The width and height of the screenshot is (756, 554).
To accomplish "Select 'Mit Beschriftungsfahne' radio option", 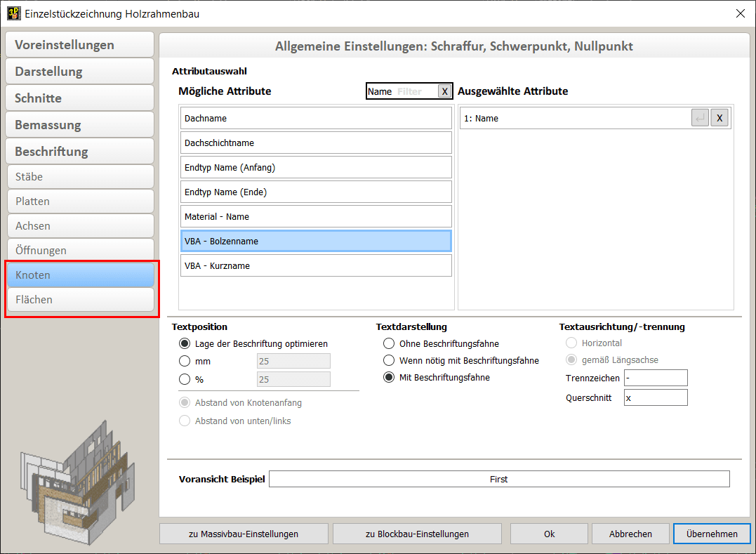I will pos(389,378).
